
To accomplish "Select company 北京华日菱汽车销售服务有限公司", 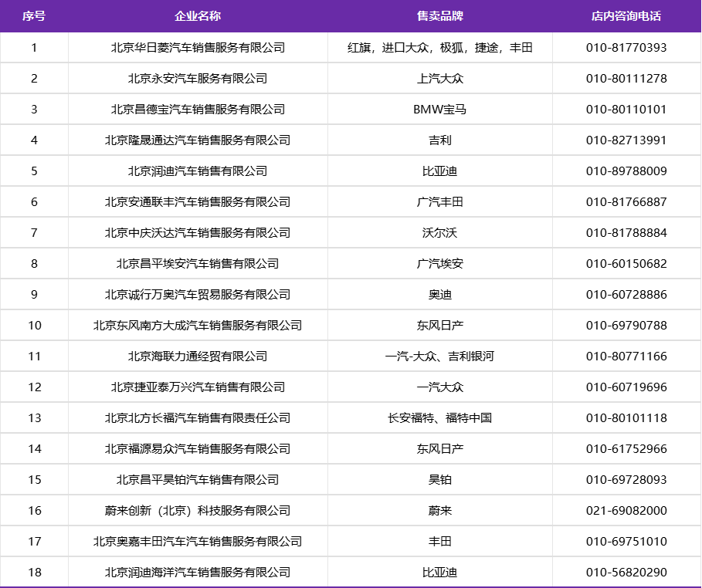I will tap(198, 48).
